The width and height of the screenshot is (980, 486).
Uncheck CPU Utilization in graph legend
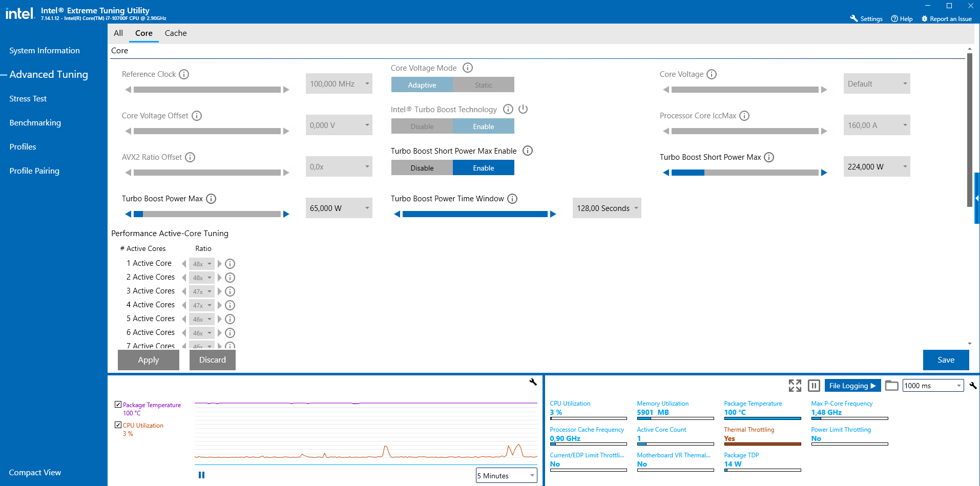click(x=118, y=425)
